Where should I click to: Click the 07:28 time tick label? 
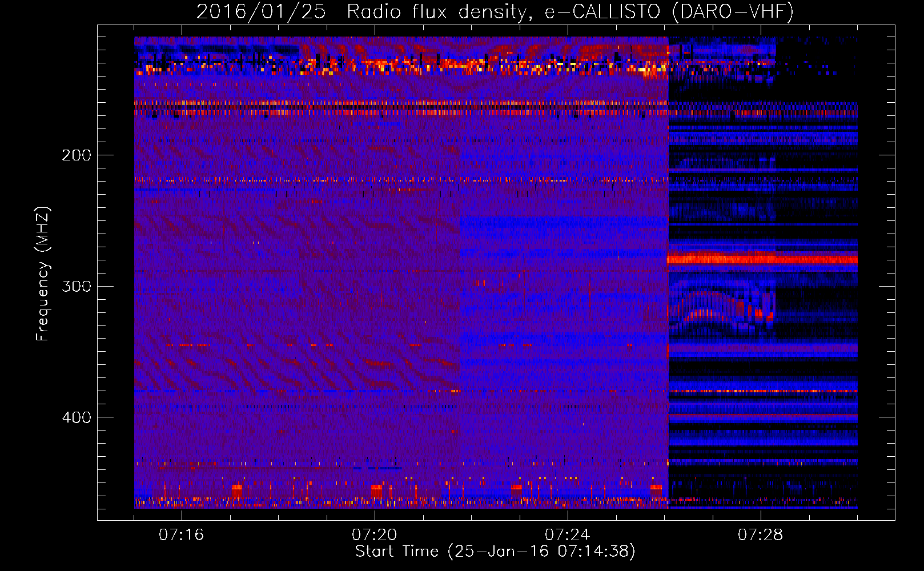760,535
